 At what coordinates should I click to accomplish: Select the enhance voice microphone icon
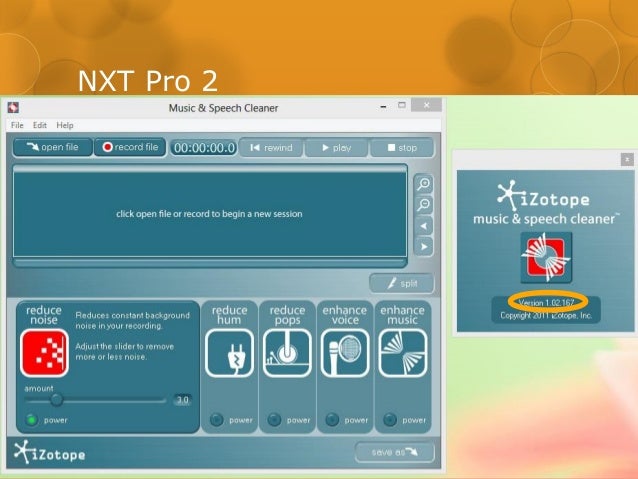coord(345,353)
